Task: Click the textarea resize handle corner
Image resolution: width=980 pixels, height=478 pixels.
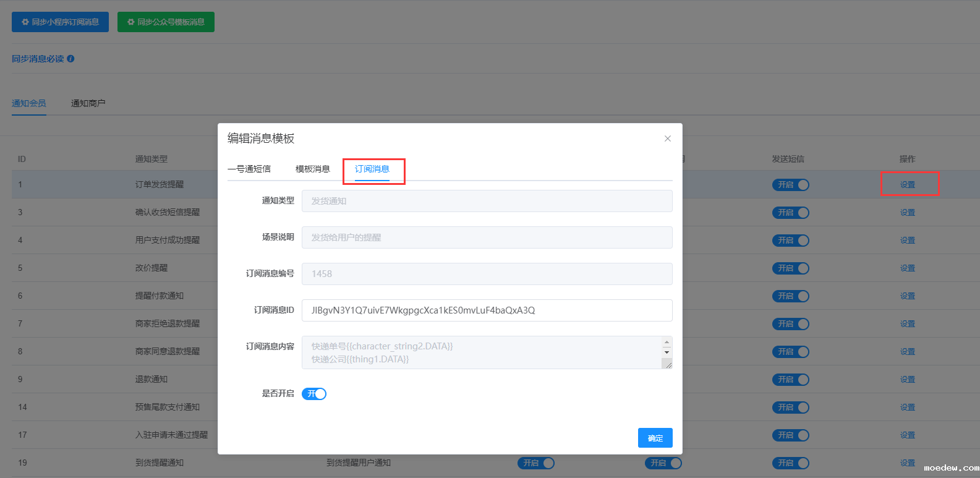Action: coord(667,365)
